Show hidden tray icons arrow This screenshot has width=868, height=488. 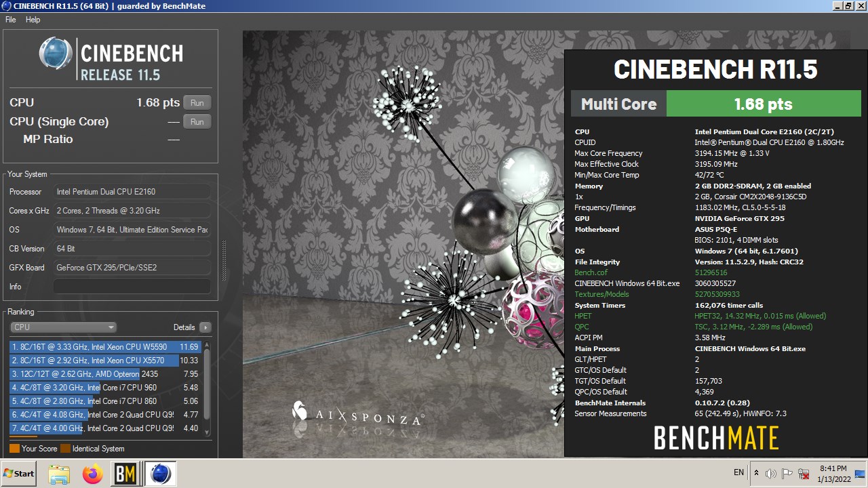pyautogui.click(x=756, y=473)
